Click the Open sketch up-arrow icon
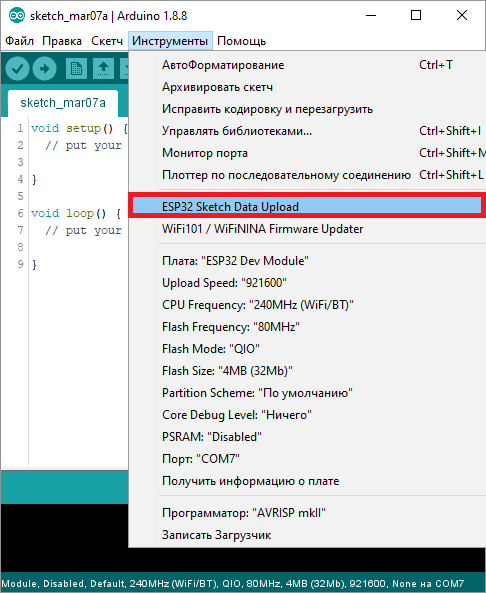 (103, 68)
